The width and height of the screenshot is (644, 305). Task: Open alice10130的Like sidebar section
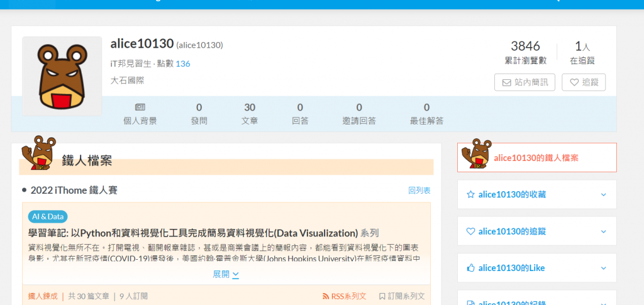[537, 268]
